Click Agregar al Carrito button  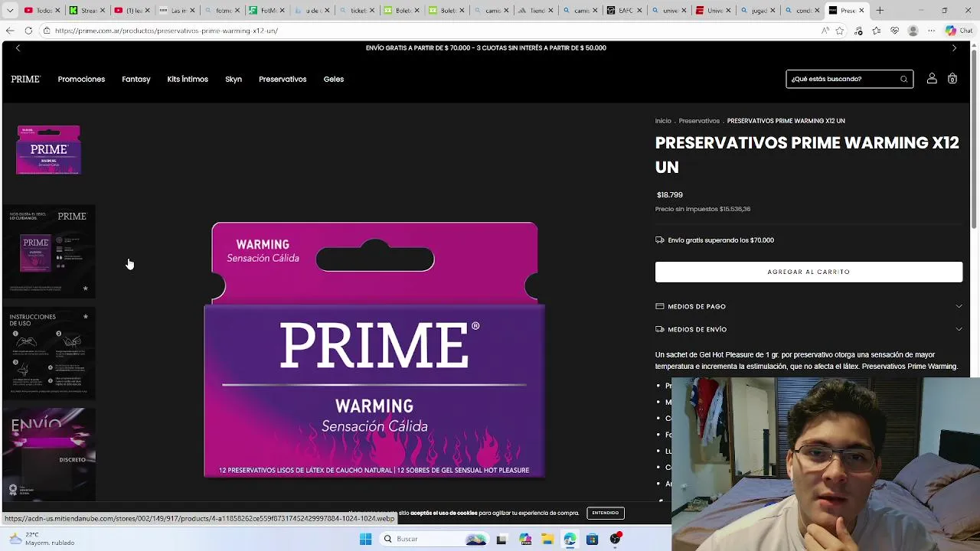pyautogui.click(x=808, y=272)
